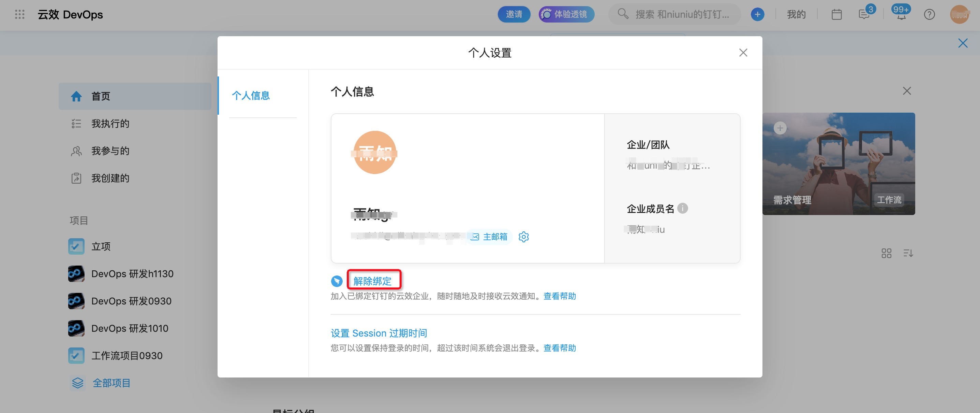Click the plus icon on 需求管理 card

(780, 128)
